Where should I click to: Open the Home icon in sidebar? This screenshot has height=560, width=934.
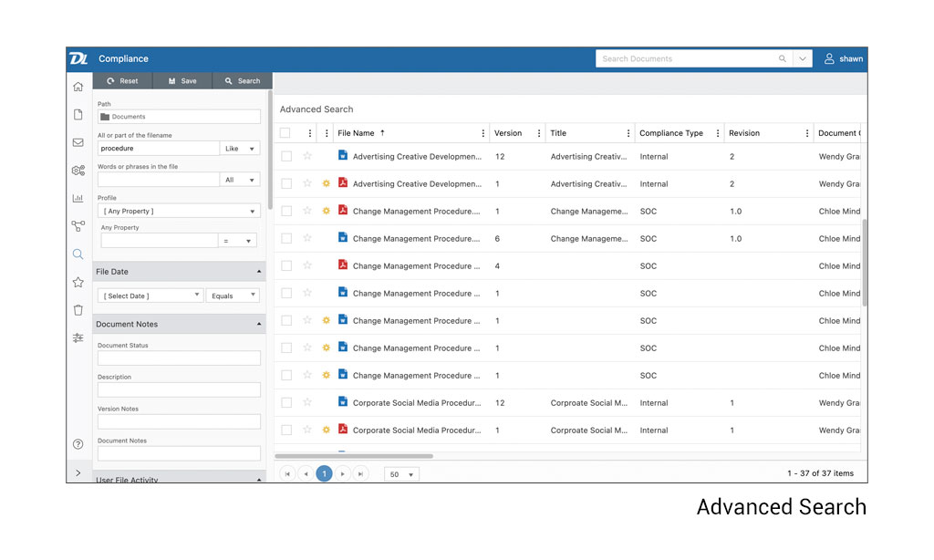78,87
